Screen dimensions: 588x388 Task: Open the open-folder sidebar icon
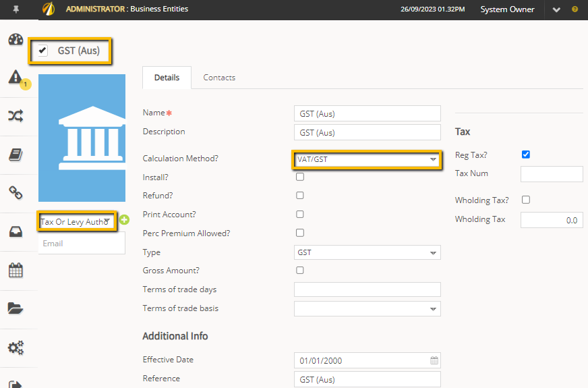(x=16, y=308)
